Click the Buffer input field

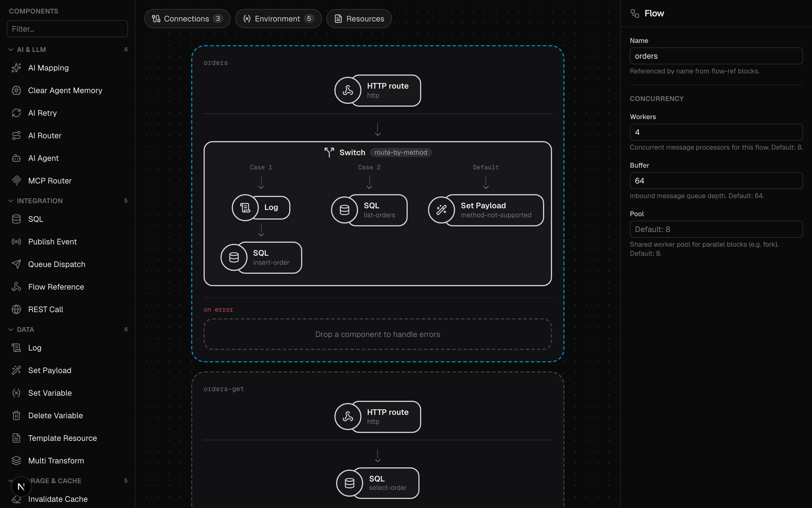[716, 180]
